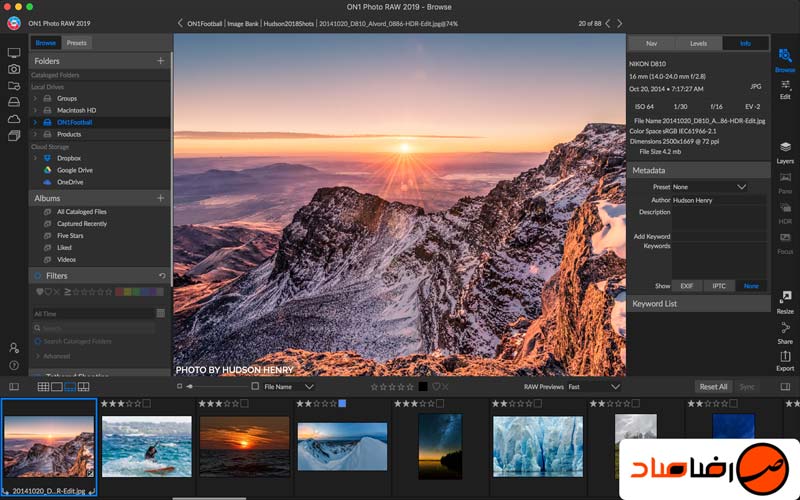Switch to the Presets tab

pyautogui.click(x=77, y=43)
